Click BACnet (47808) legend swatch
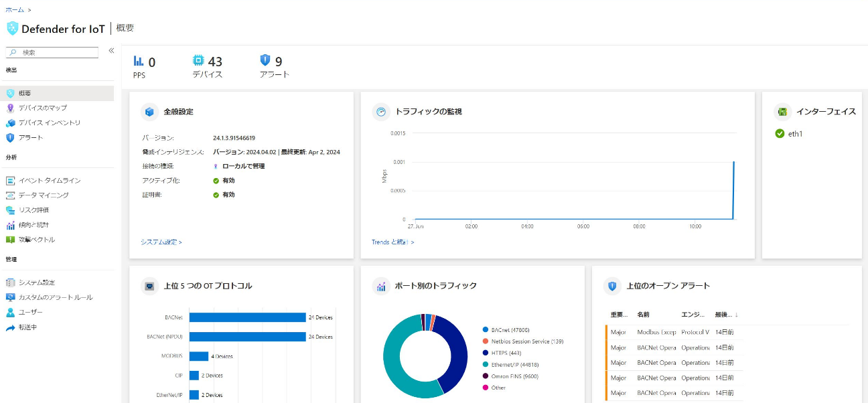868x403 pixels. (x=485, y=330)
